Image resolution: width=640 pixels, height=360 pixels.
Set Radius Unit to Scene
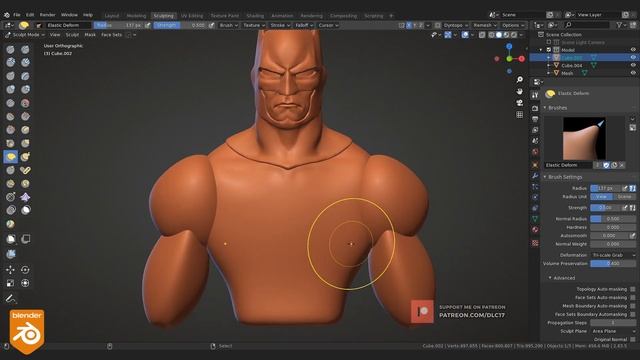point(624,197)
